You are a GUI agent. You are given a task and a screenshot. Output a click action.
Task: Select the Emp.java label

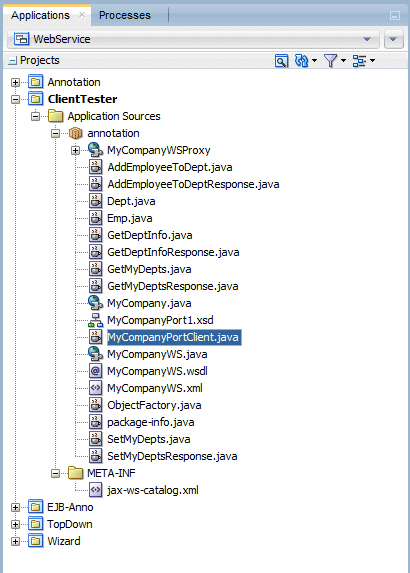coord(130,218)
